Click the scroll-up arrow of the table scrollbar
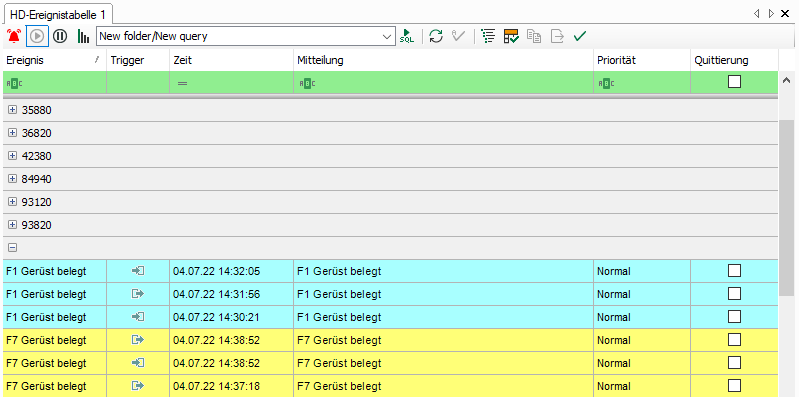799x397 pixels. [786, 81]
